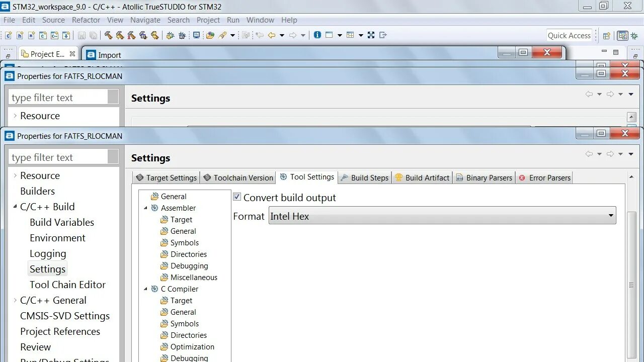
Task: Switch to Build Steps tab
Action: pyautogui.click(x=365, y=177)
